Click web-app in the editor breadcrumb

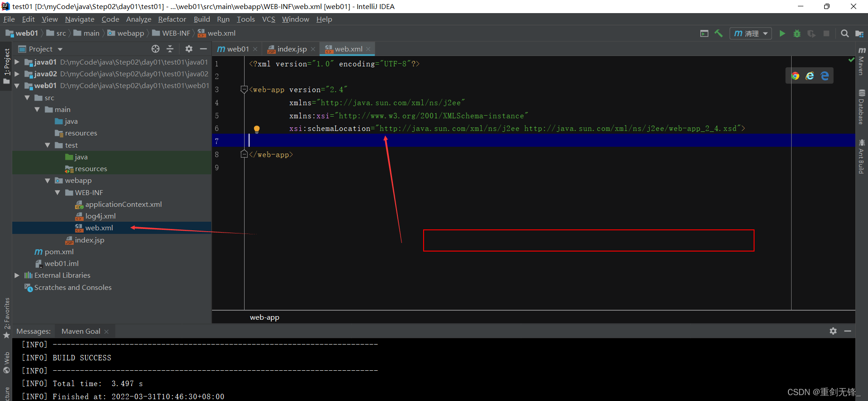(x=264, y=317)
